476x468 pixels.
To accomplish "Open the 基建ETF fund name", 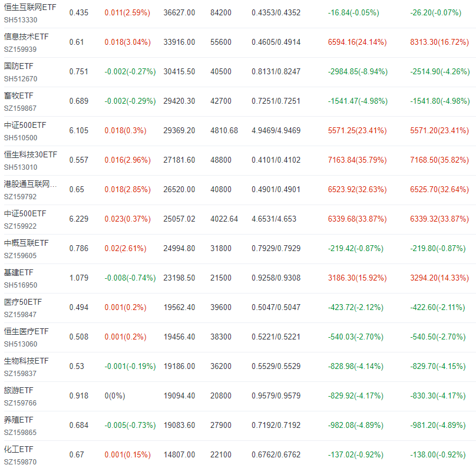I will click(x=18, y=272).
